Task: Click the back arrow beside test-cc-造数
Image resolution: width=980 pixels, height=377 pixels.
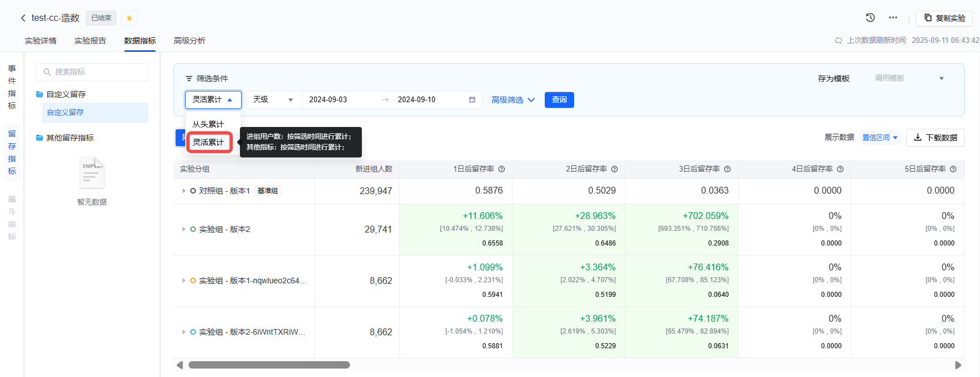Action: click(23, 18)
